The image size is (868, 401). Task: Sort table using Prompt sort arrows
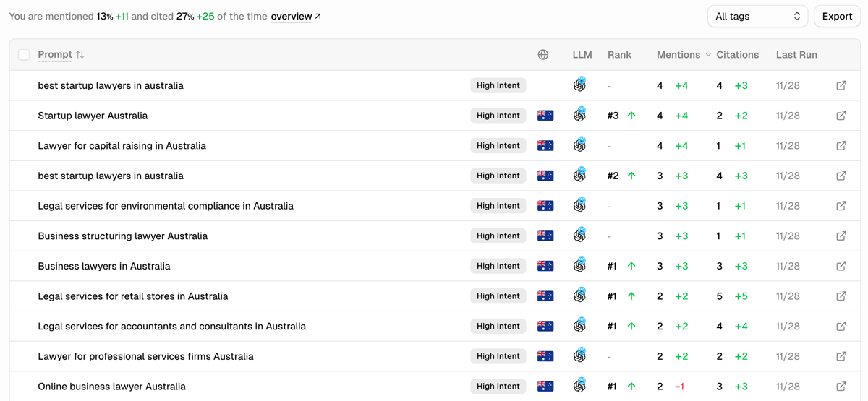click(x=80, y=55)
